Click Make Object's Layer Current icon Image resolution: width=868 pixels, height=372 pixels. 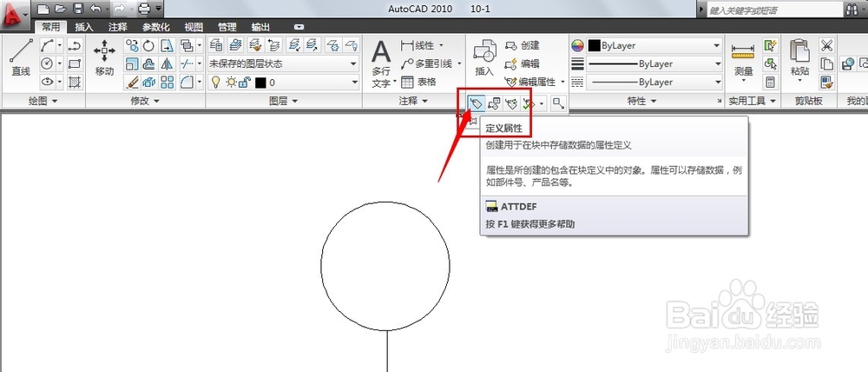(x=236, y=45)
